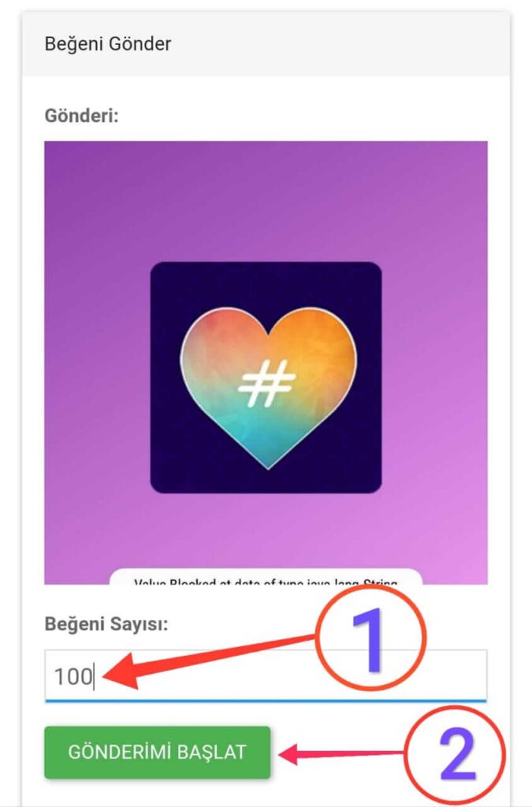Tap the white hashtag symbol in heart
The image size is (532, 807).
coord(266,384)
